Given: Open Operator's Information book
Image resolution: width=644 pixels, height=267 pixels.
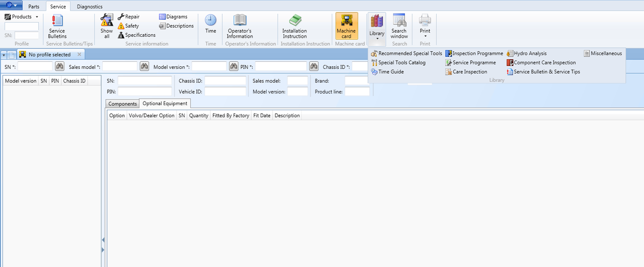Looking at the screenshot, I should coord(239,27).
